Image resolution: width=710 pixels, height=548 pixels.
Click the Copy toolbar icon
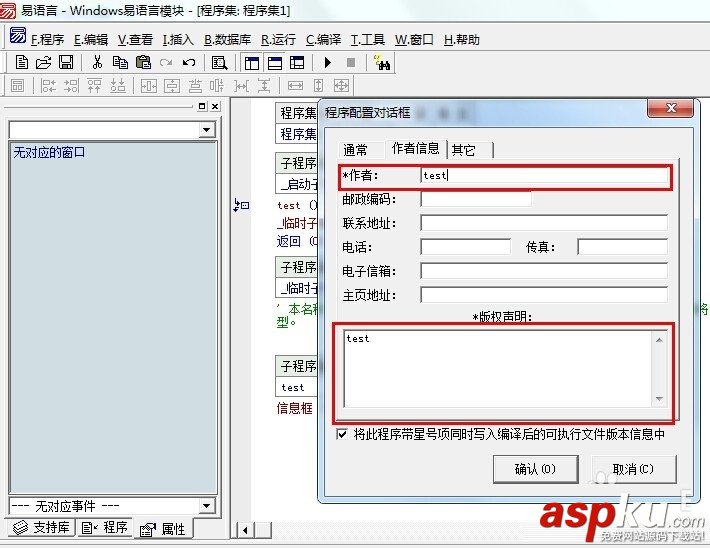[x=120, y=62]
